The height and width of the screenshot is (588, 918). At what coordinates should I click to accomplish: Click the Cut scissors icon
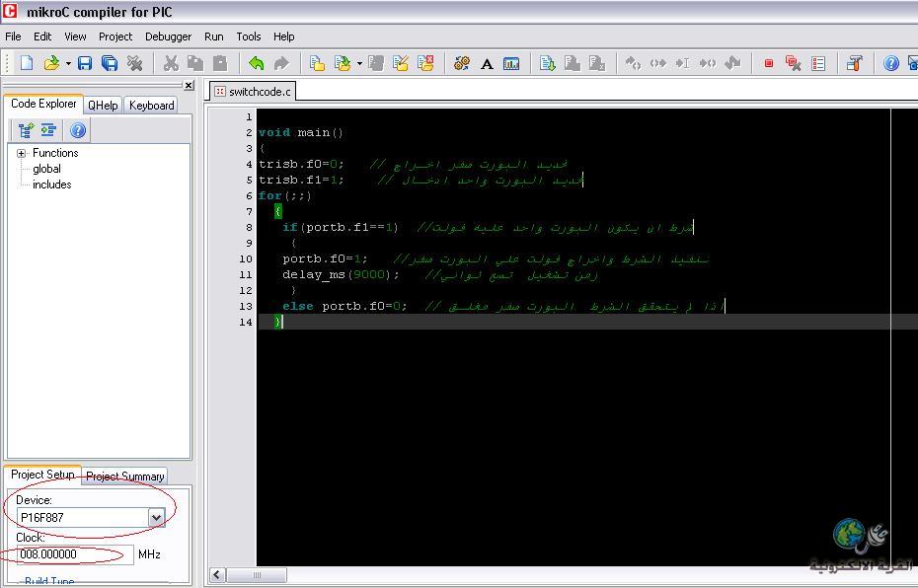pyautogui.click(x=171, y=62)
